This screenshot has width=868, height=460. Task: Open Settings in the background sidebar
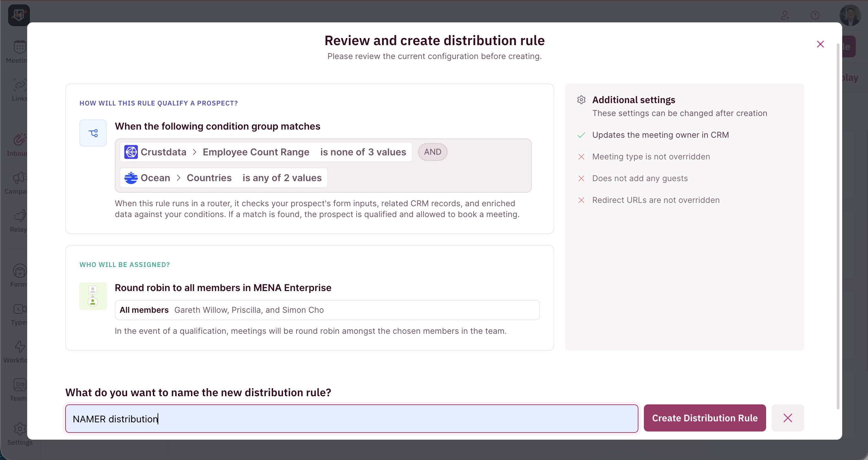(20, 434)
